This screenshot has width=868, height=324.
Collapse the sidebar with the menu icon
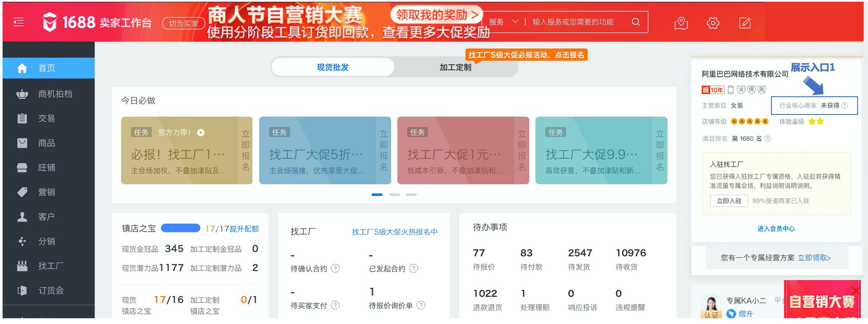(19, 22)
